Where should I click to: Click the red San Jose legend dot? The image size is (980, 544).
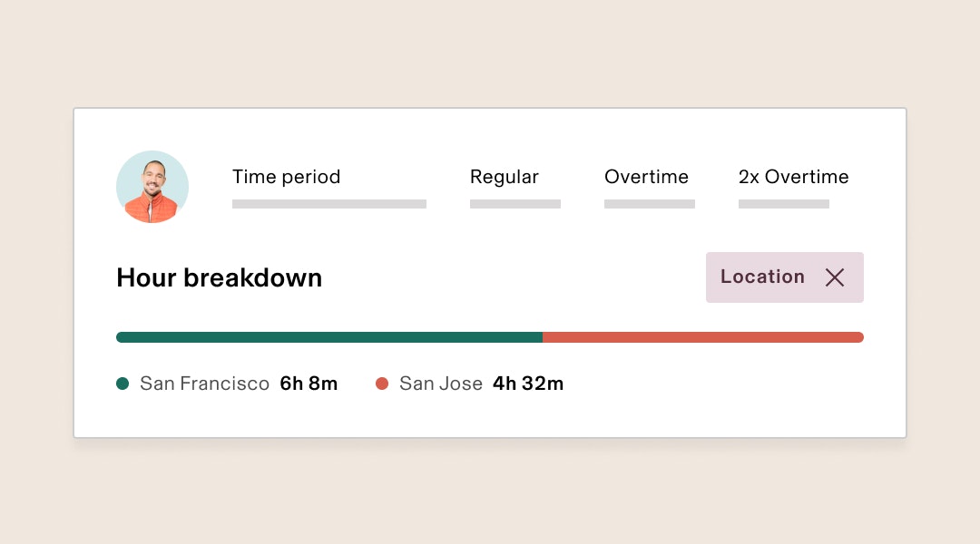pos(382,384)
